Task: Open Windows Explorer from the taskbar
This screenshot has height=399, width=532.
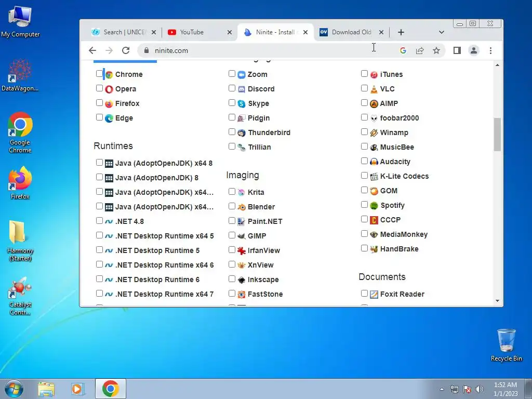Action: (46, 389)
